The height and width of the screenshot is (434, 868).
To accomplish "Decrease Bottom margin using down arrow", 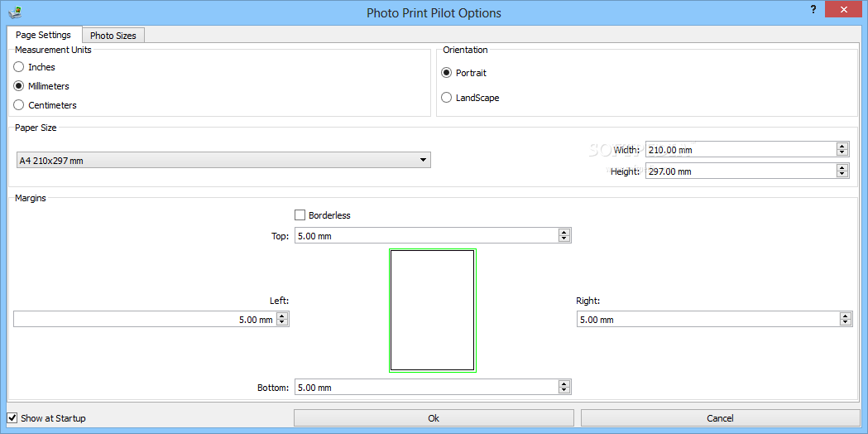I will (x=564, y=390).
